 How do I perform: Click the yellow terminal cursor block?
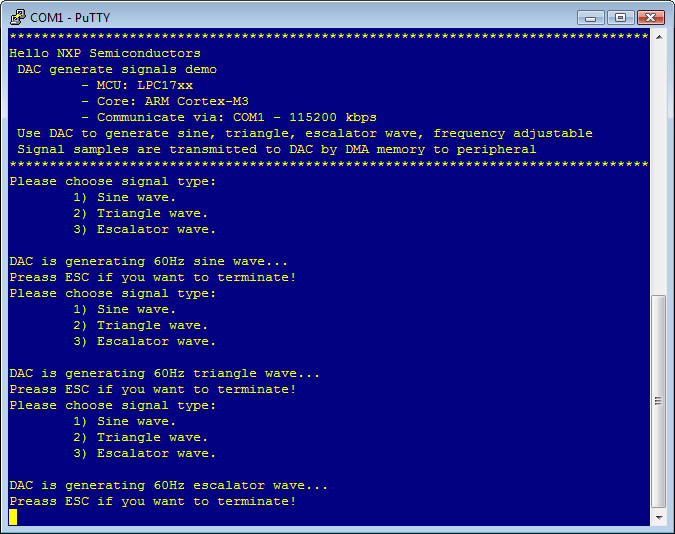(x=13, y=517)
